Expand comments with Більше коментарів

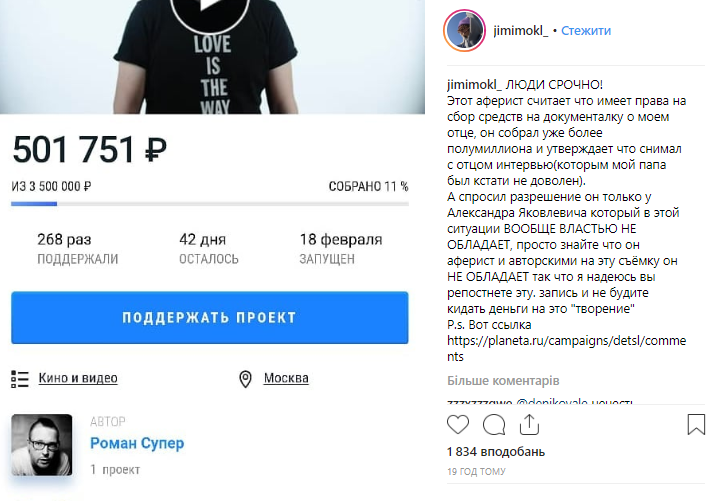pos(503,381)
